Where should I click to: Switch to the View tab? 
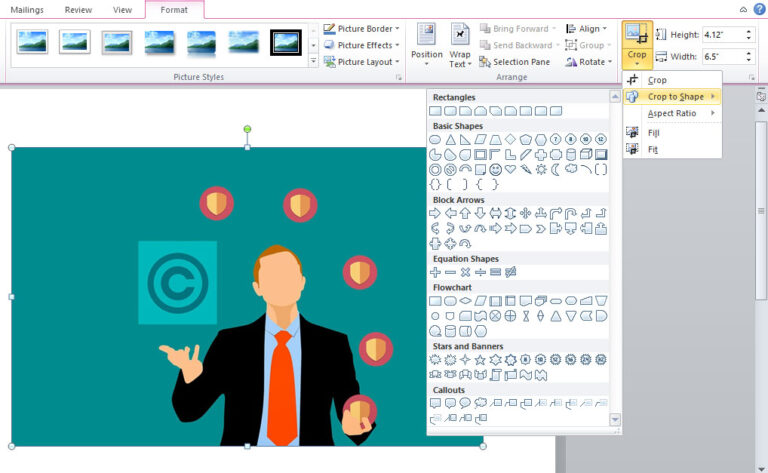click(x=122, y=10)
